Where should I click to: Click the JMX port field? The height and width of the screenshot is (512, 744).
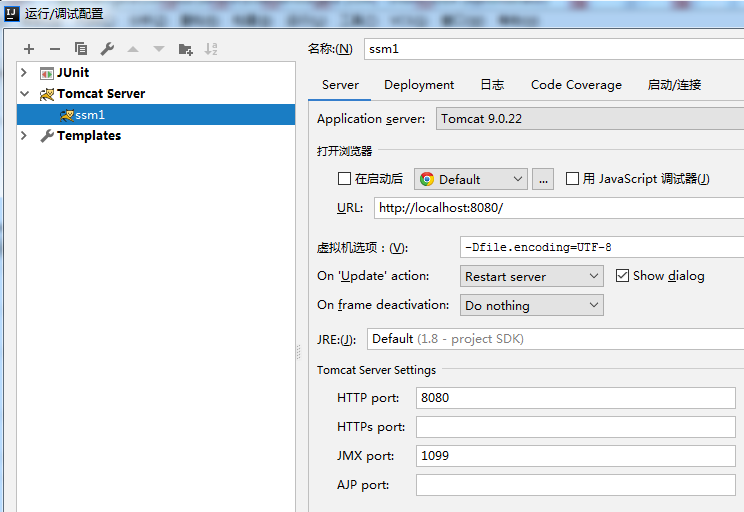[x=576, y=456]
